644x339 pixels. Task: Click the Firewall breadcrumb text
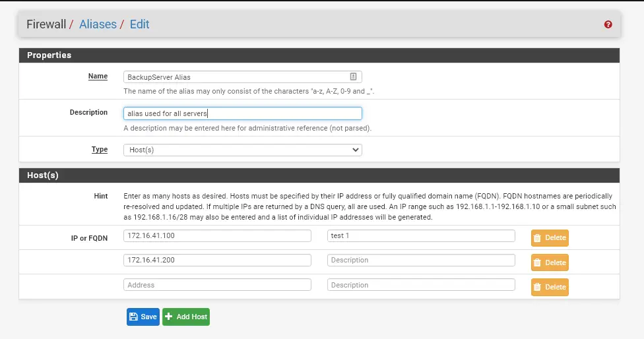point(46,24)
